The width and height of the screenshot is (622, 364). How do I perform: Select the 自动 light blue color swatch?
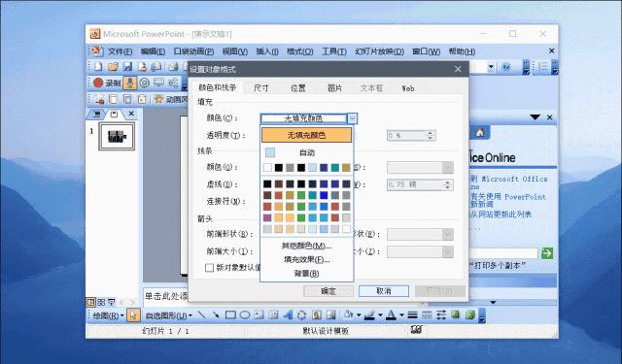[270, 152]
